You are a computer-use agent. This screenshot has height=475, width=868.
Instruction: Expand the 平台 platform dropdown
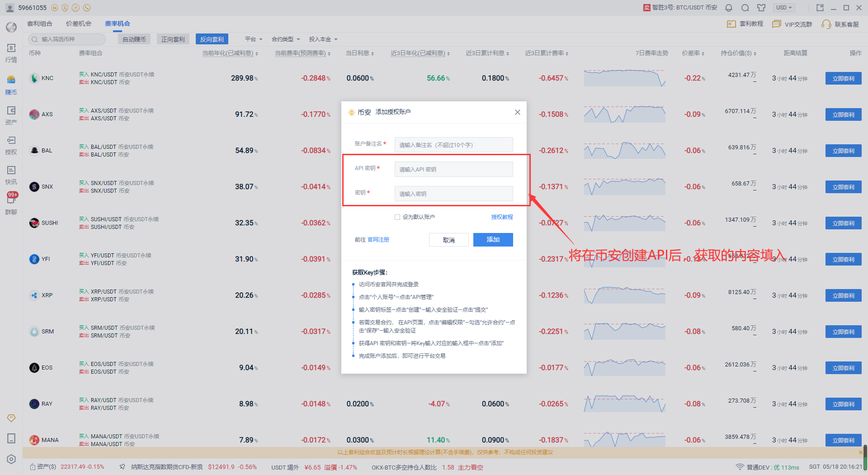254,39
